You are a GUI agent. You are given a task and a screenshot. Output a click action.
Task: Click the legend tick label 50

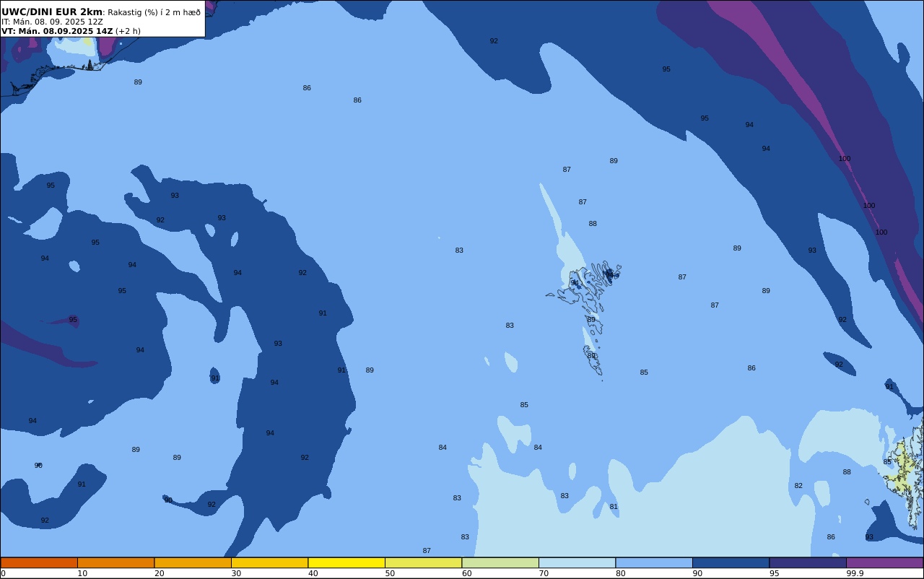click(390, 573)
